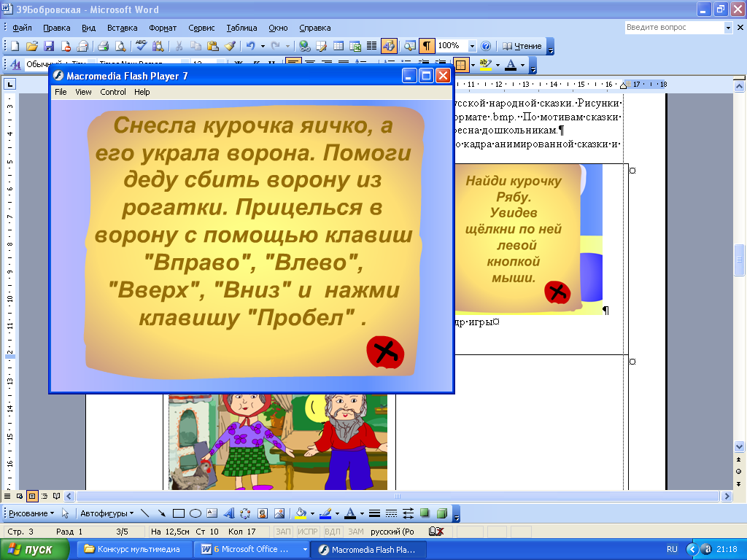
Task: Open the Control menu in Flash Player
Action: (x=113, y=92)
